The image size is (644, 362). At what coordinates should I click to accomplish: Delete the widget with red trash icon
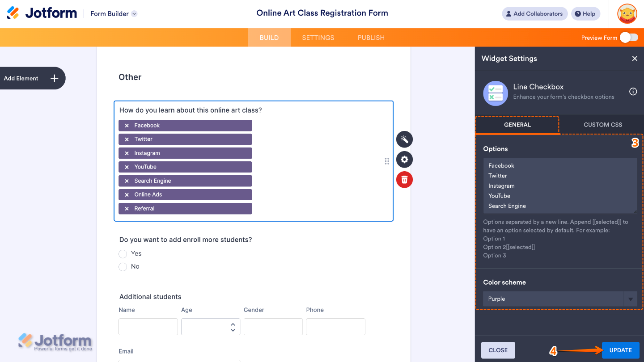[x=404, y=180]
